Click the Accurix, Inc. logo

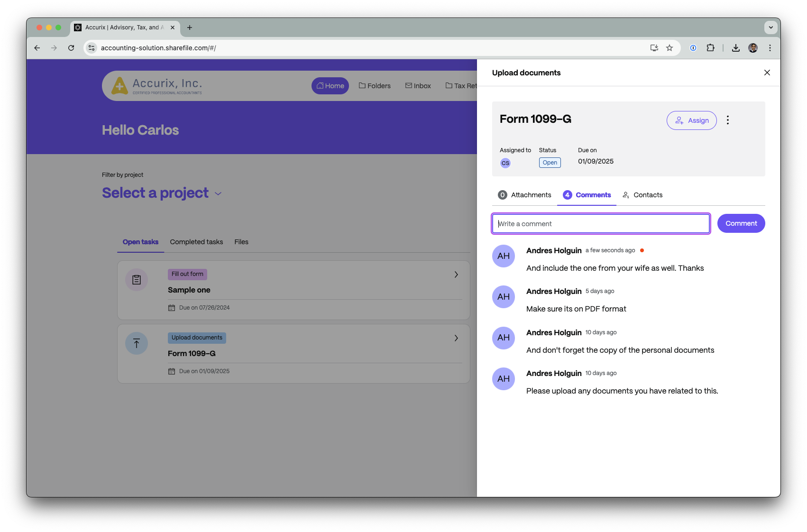(x=156, y=86)
